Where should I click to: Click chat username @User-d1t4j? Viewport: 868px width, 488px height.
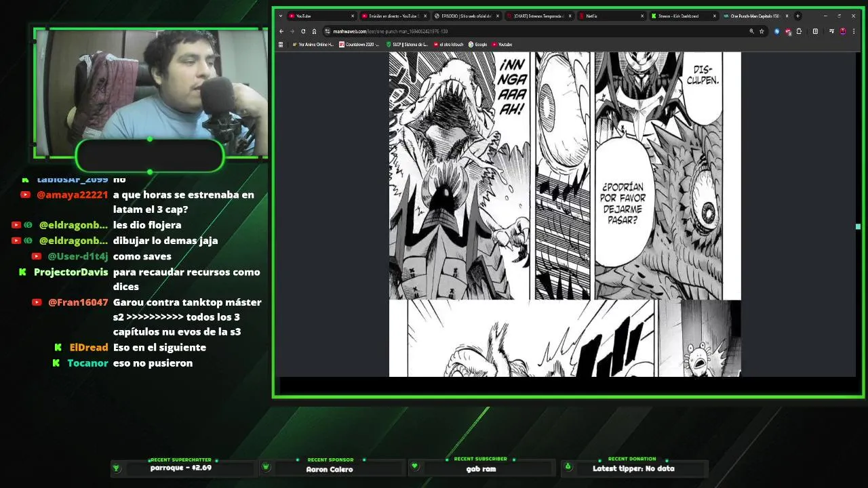pyautogui.click(x=78, y=256)
